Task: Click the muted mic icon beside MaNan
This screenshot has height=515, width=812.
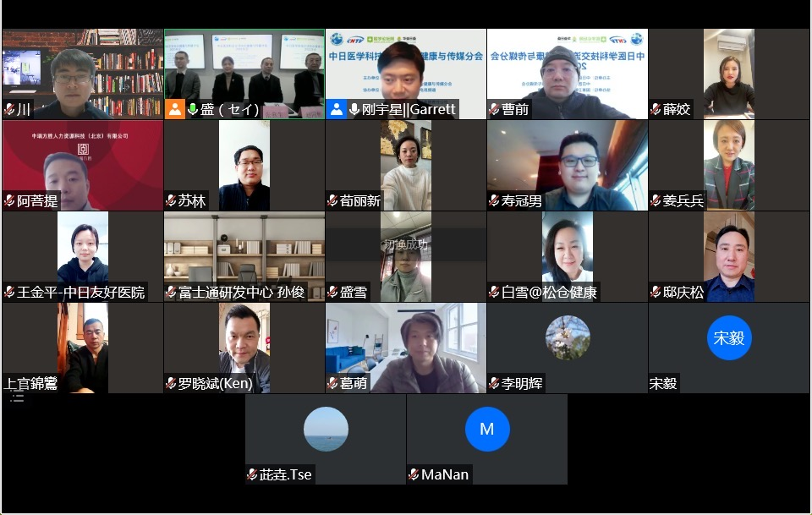Action: (414, 474)
